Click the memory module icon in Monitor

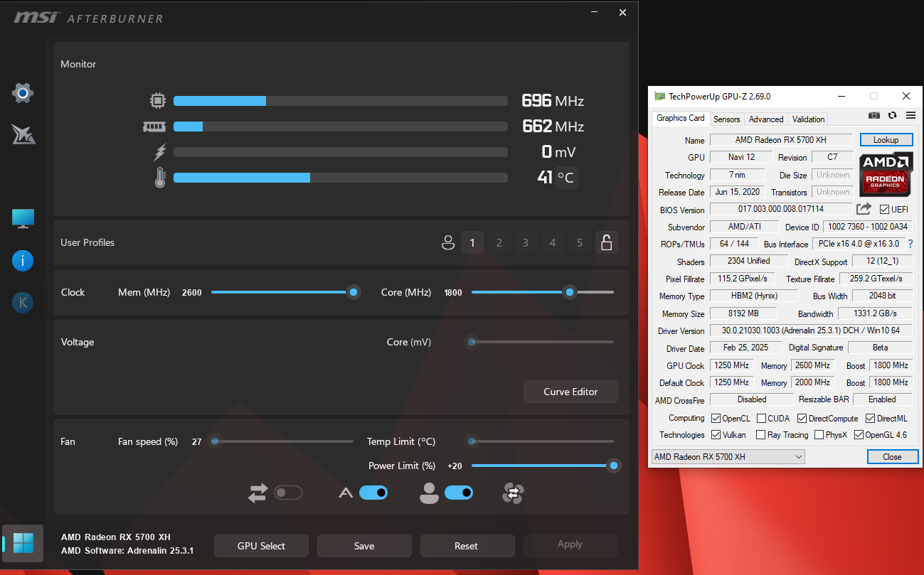(x=154, y=127)
